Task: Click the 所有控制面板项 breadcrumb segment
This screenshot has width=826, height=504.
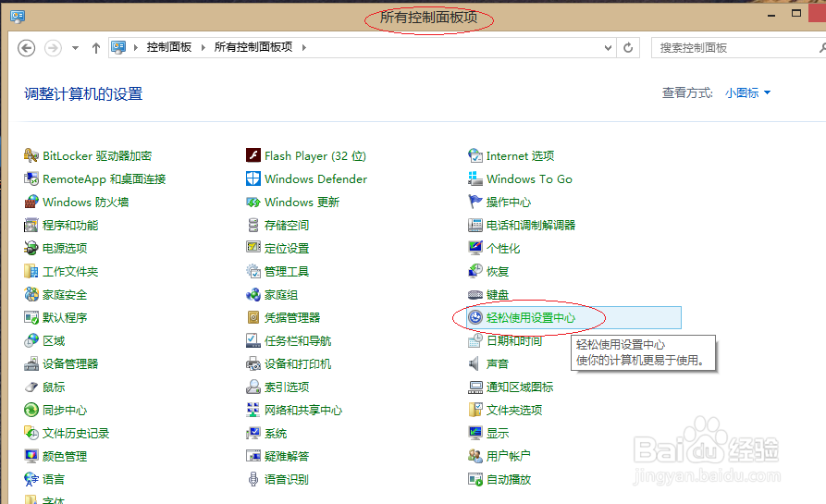Action: 253,47
